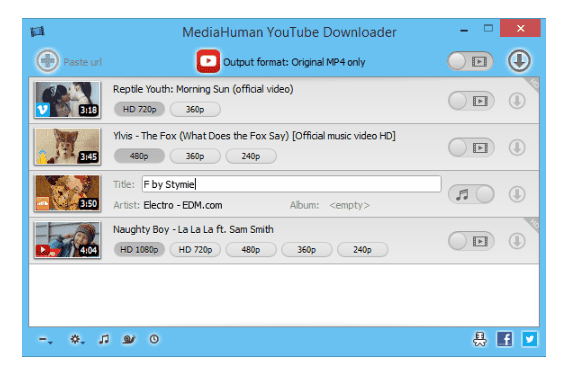Click the Naughty Boy - La La La title
Viewport: 565px width, 378px height.
(193, 229)
